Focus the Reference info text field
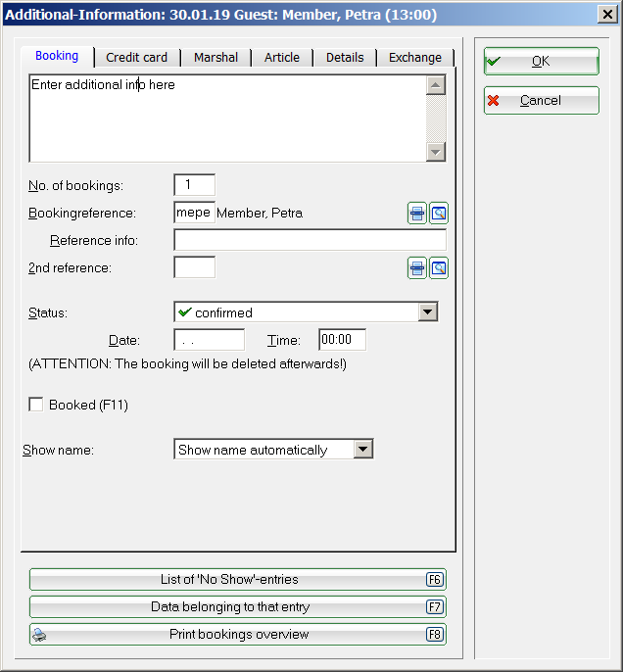623x672 pixels. point(310,241)
